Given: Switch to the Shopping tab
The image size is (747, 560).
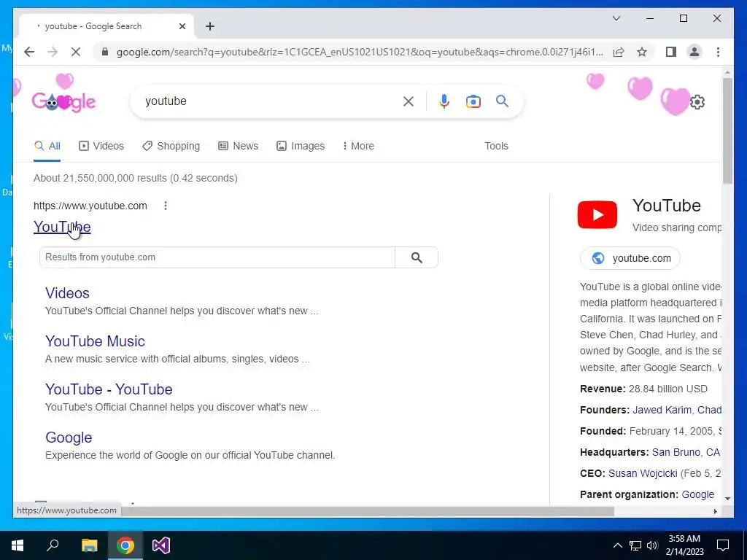Looking at the screenshot, I should (x=171, y=146).
